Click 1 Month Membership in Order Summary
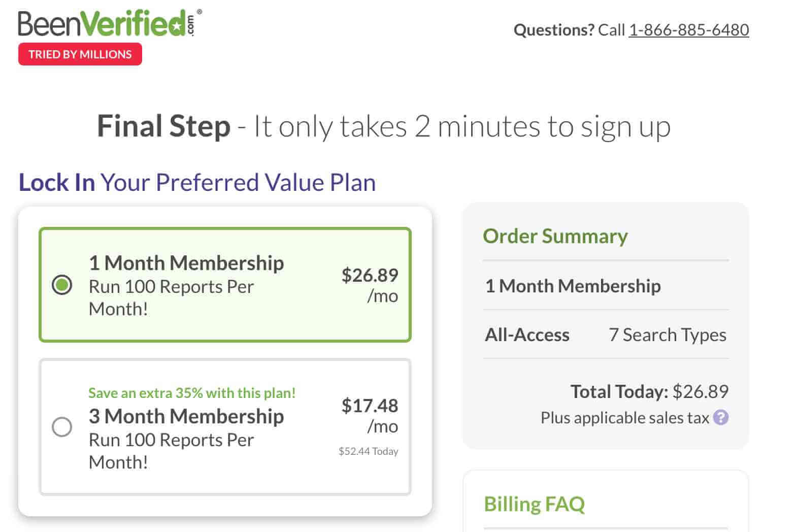This screenshot has width=797, height=532. [x=573, y=286]
